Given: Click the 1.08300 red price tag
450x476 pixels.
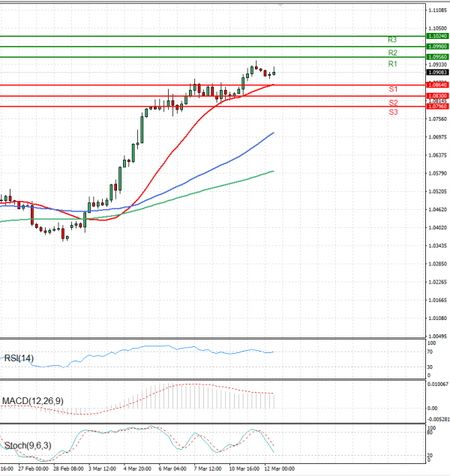Looking at the screenshot, I should point(436,96).
